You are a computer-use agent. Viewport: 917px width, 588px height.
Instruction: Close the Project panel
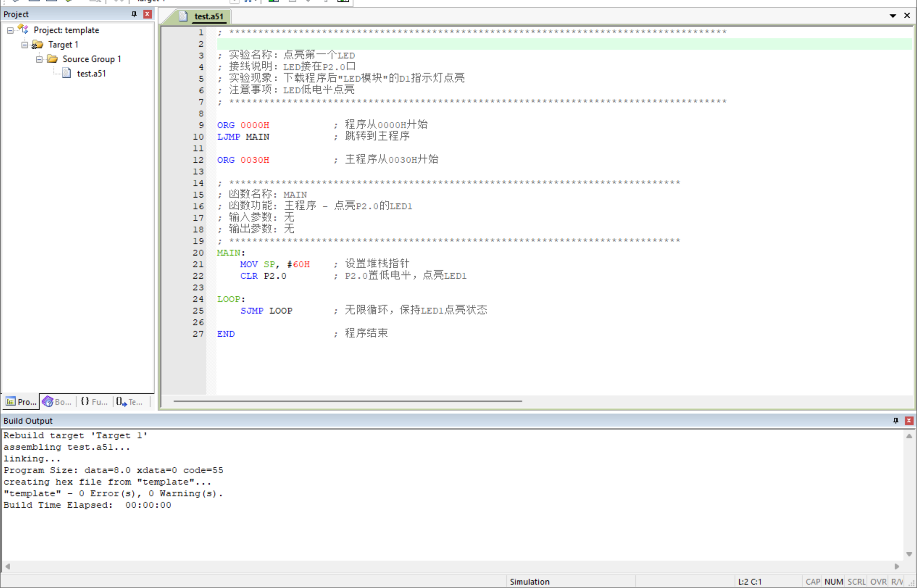click(x=147, y=14)
